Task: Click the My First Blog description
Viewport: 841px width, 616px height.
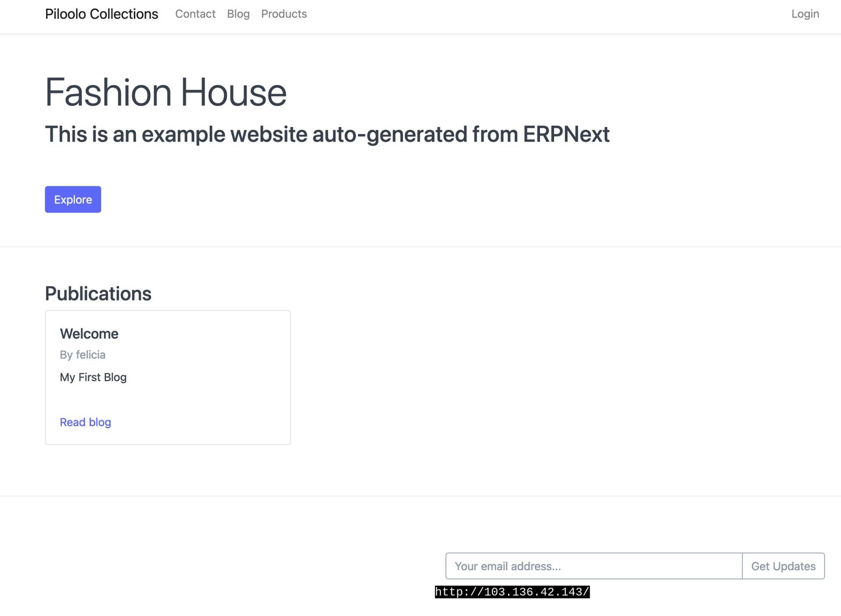Action: coord(93,377)
